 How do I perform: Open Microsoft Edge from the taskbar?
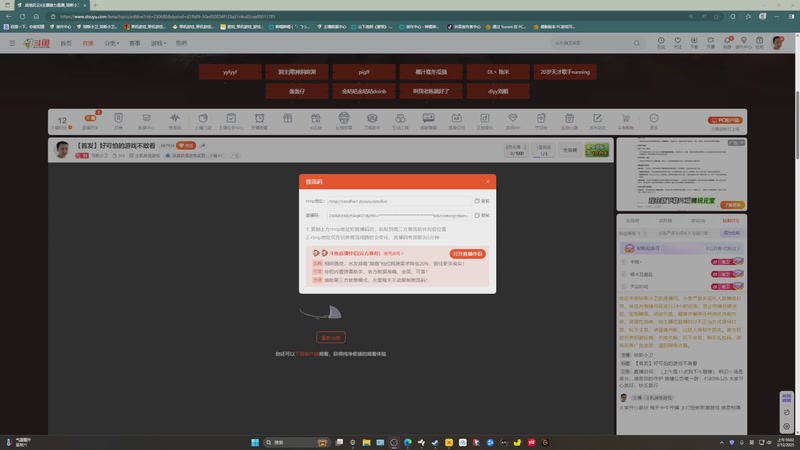tap(408, 442)
